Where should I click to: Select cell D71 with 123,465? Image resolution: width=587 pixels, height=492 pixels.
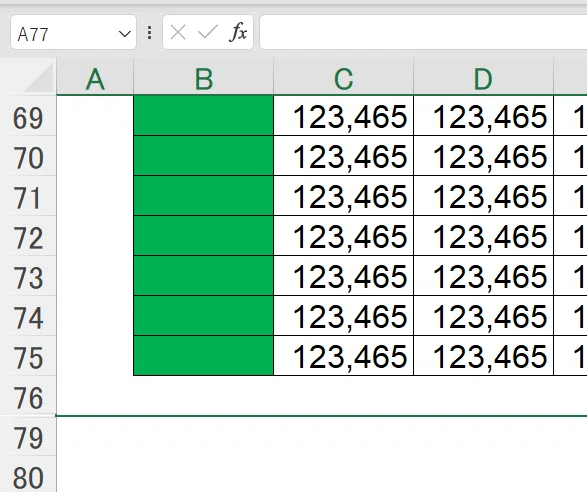tap(483, 195)
